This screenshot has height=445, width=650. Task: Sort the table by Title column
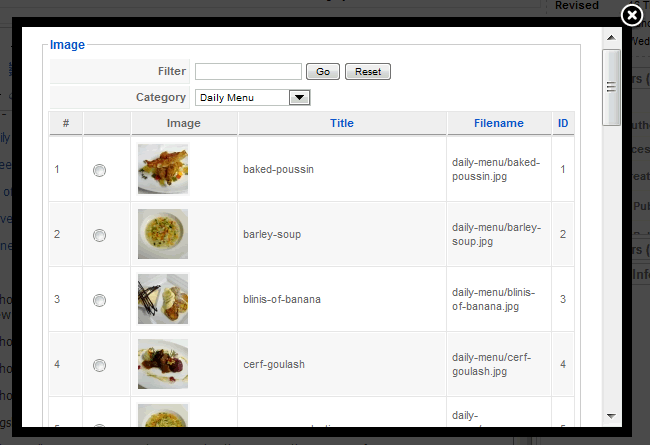point(342,123)
